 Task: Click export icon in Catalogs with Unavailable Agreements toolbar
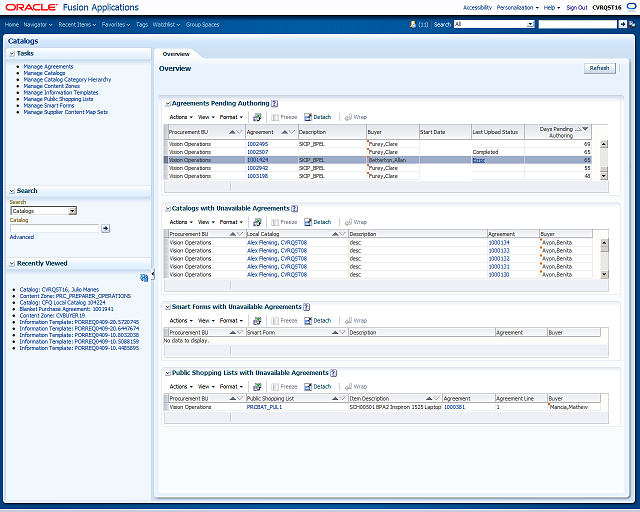click(x=257, y=222)
